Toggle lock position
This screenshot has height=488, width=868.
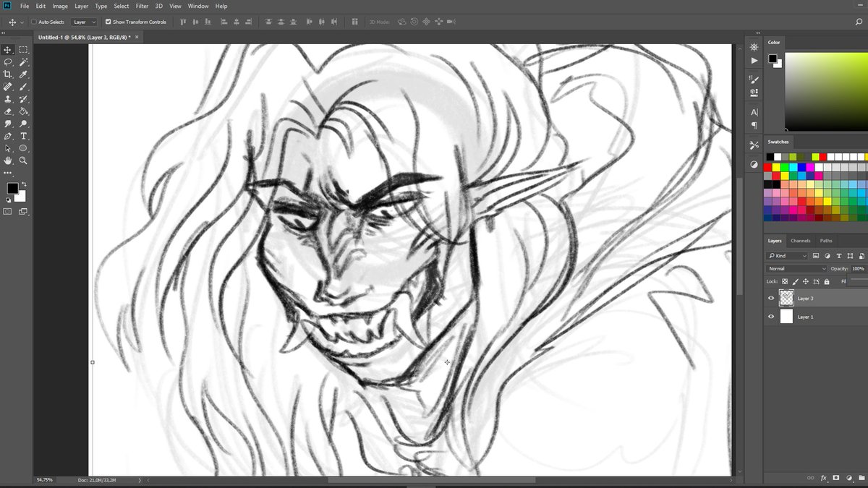coord(806,281)
